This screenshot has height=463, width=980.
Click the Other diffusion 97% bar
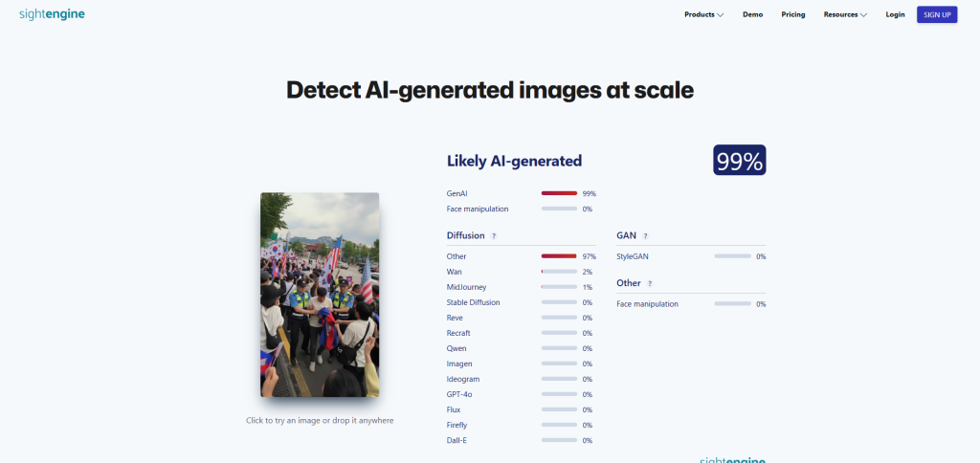pos(559,256)
